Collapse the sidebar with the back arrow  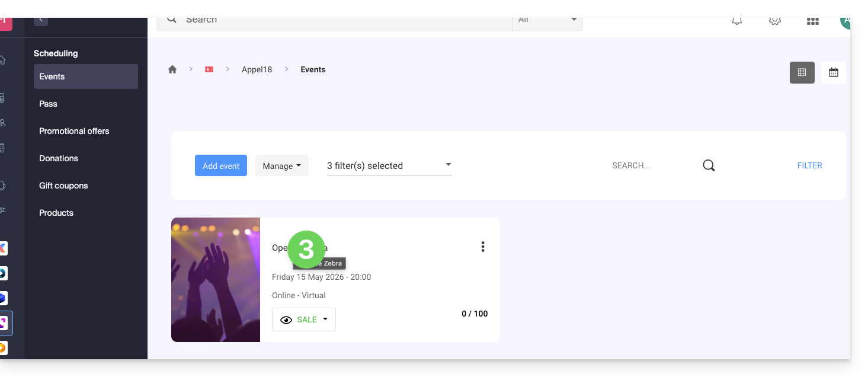40,20
